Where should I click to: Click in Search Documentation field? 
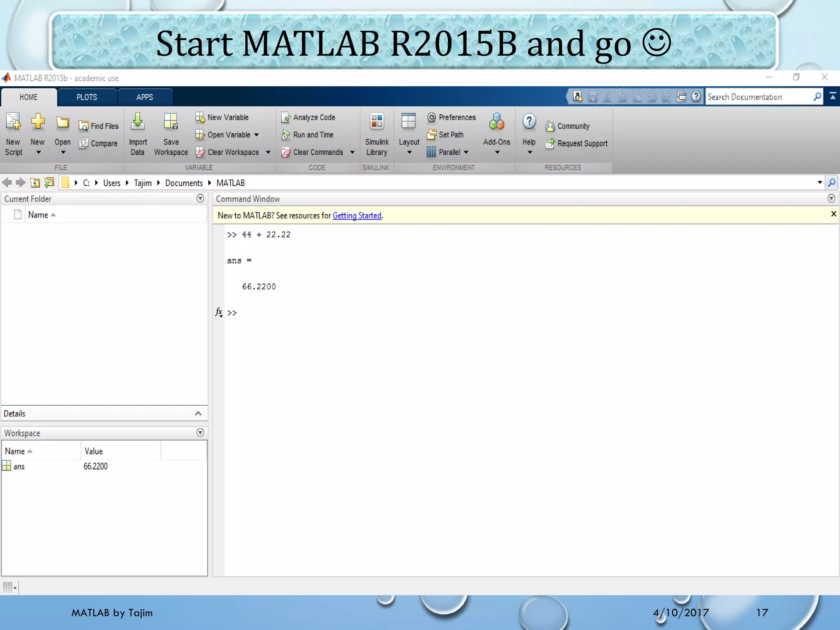click(759, 97)
